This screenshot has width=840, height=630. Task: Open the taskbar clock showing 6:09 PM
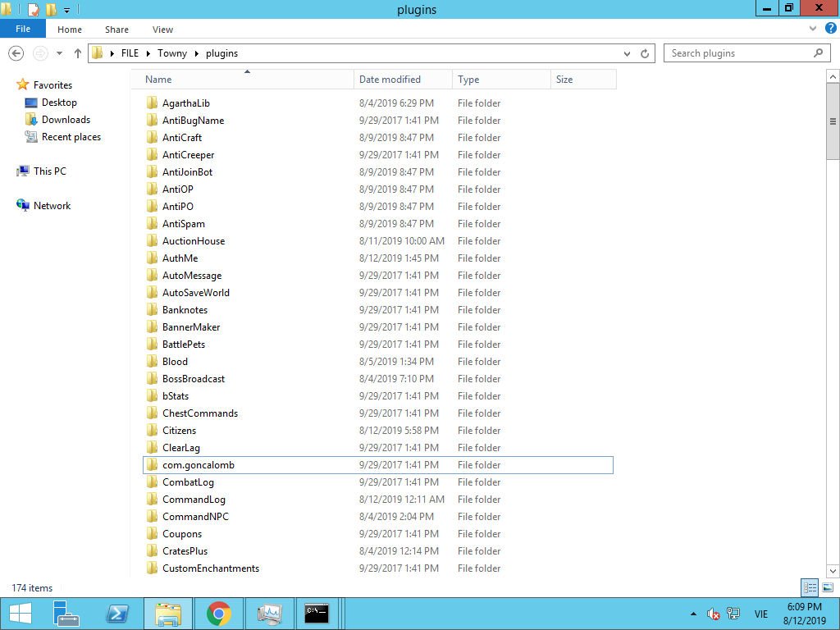pyautogui.click(x=804, y=614)
